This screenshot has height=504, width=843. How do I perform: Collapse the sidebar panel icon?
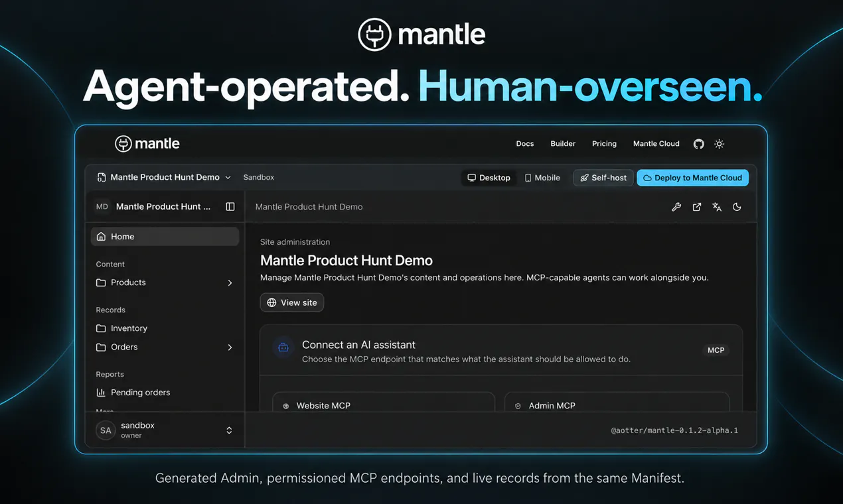coord(230,207)
